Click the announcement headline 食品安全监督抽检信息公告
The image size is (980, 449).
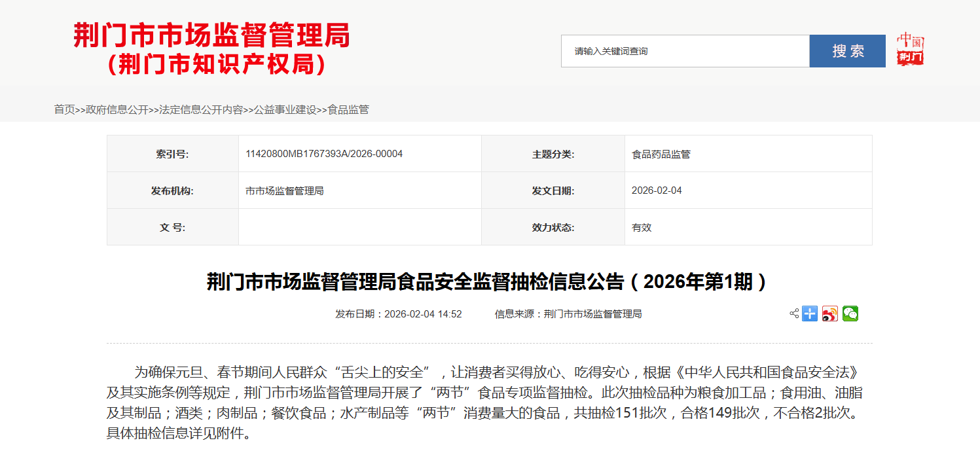point(486,282)
